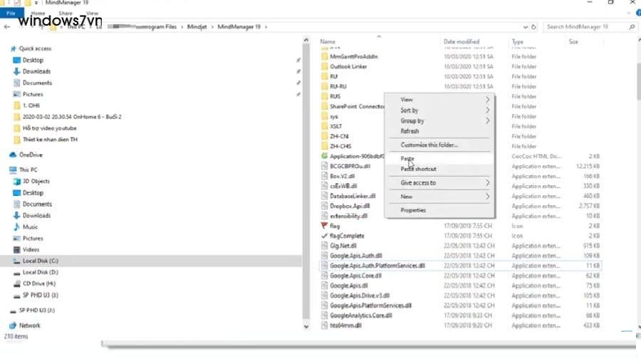Sort by Date modified column header
Image resolution: width=641 pixels, height=364 pixels.
pyautogui.click(x=462, y=42)
